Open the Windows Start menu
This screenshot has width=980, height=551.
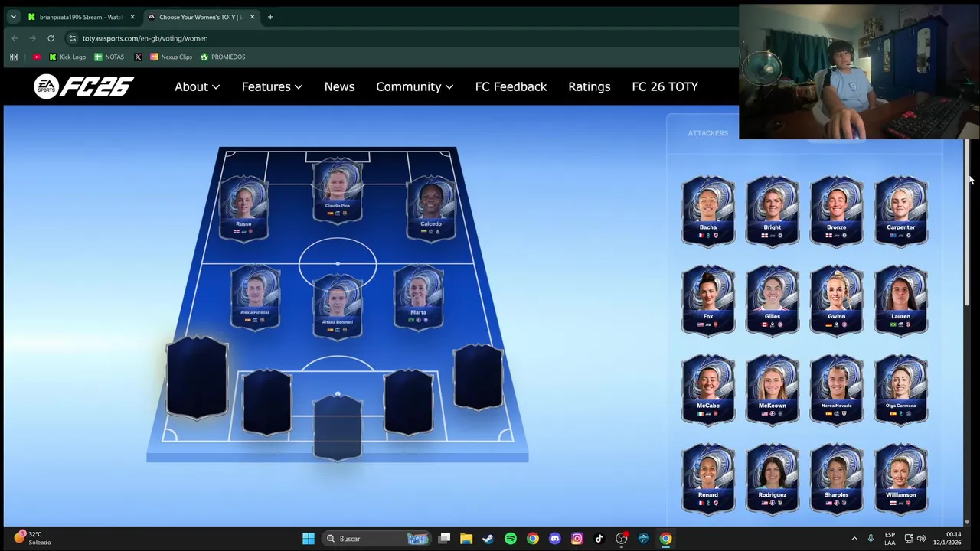tap(309, 539)
